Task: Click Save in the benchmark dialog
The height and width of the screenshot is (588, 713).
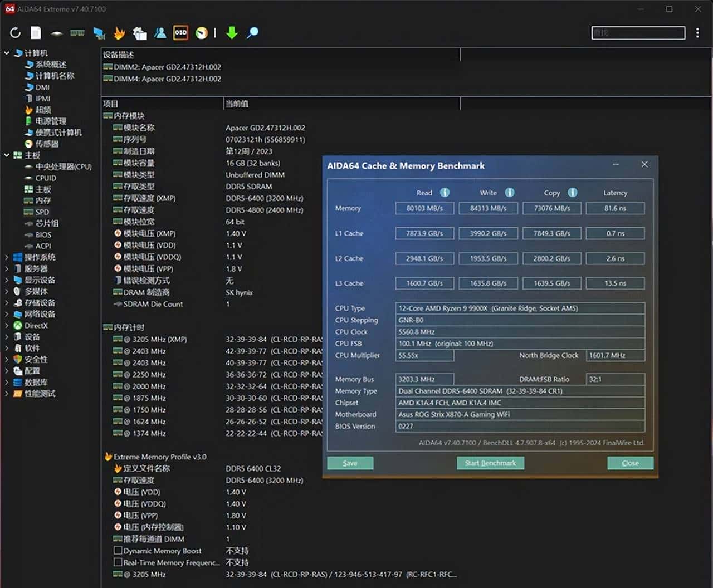Action: click(x=350, y=463)
